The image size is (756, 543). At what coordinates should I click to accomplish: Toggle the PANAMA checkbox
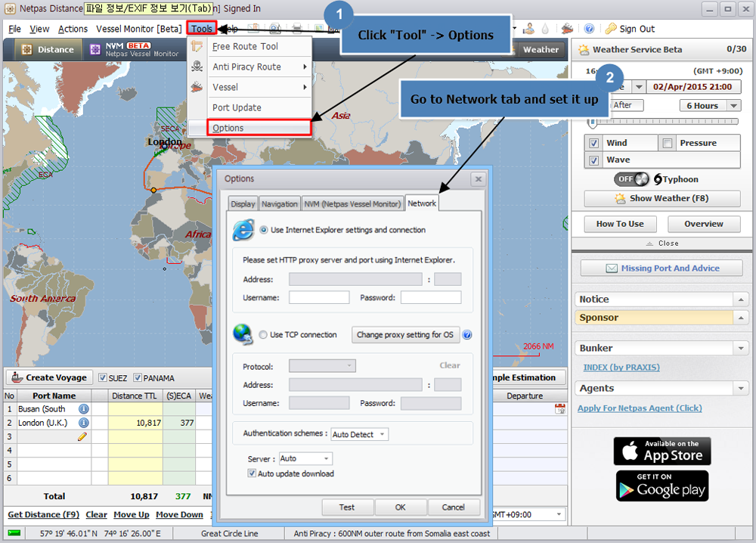(138, 377)
